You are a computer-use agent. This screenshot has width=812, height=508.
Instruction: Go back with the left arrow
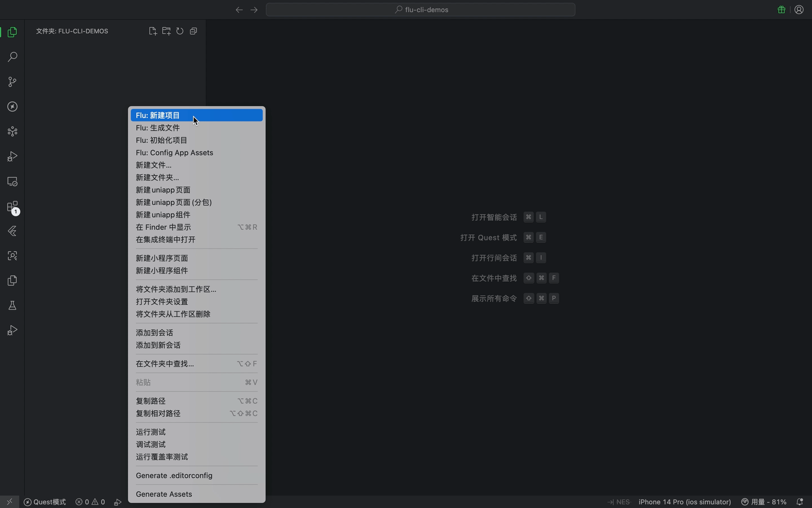point(239,10)
